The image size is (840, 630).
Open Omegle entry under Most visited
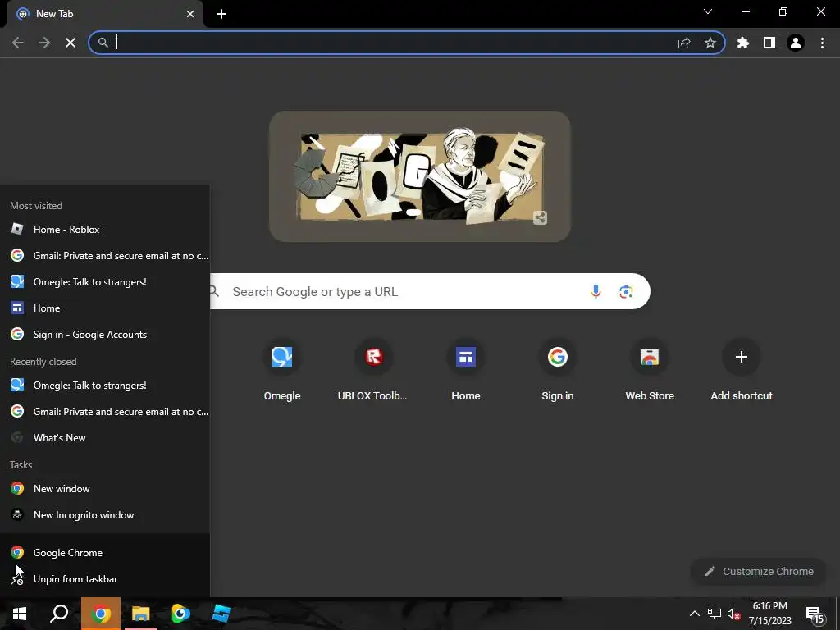105,282
